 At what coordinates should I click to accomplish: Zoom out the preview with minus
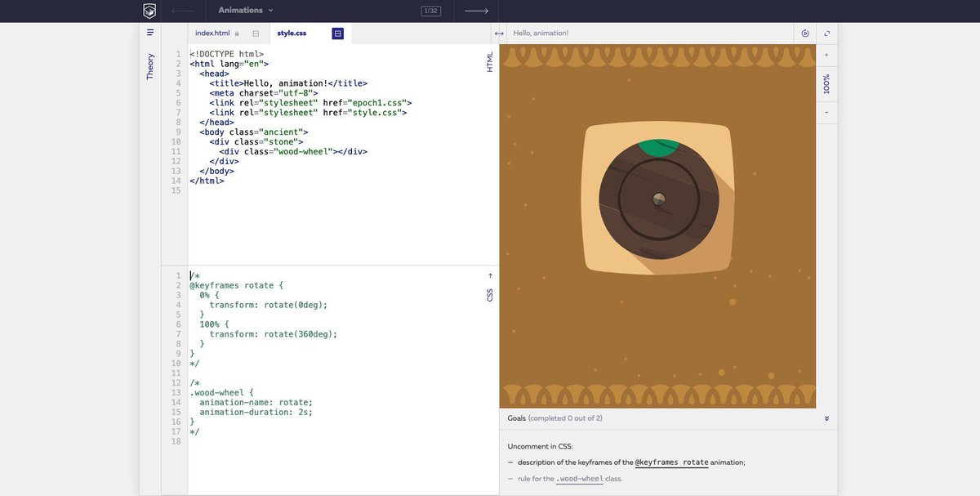(x=826, y=112)
